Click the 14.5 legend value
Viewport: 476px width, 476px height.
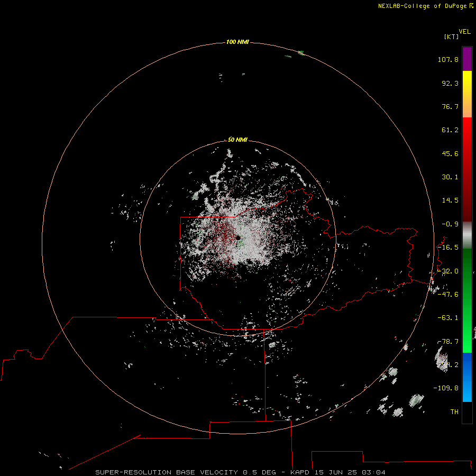coord(450,200)
